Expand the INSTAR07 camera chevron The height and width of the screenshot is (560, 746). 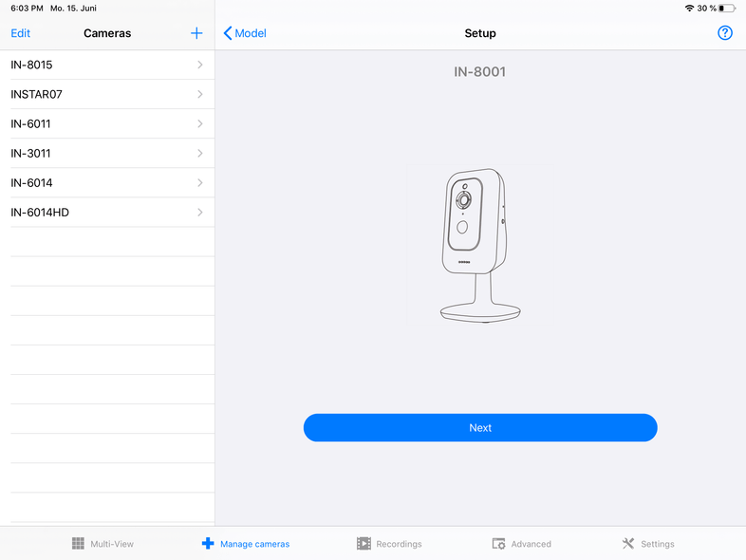point(200,94)
